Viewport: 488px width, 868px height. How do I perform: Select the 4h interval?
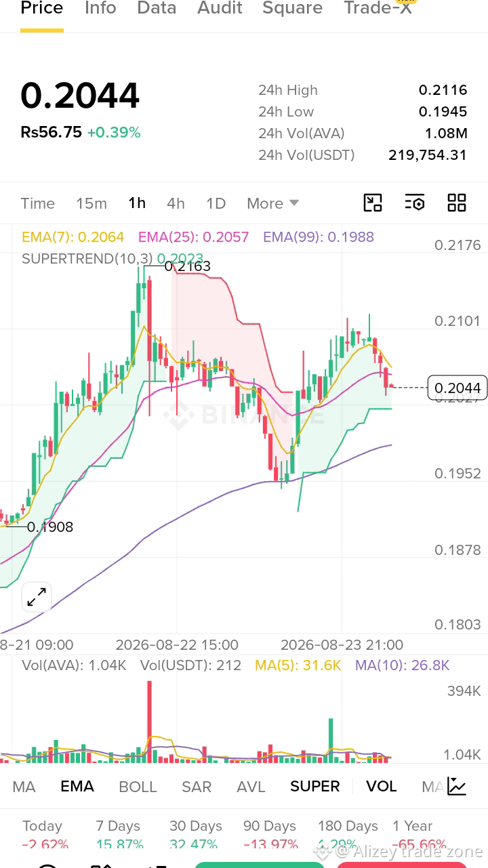(176, 203)
